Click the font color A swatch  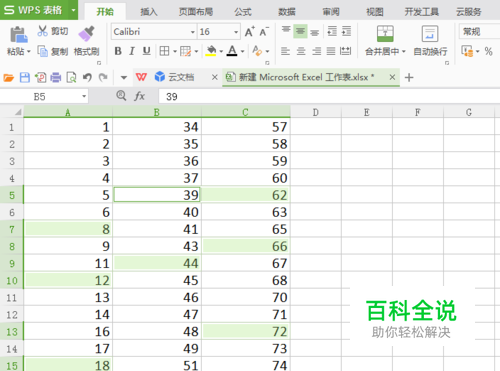click(x=232, y=51)
